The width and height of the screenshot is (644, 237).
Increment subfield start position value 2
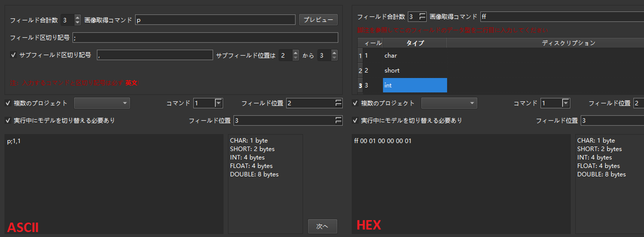click(x=295, y=52)
